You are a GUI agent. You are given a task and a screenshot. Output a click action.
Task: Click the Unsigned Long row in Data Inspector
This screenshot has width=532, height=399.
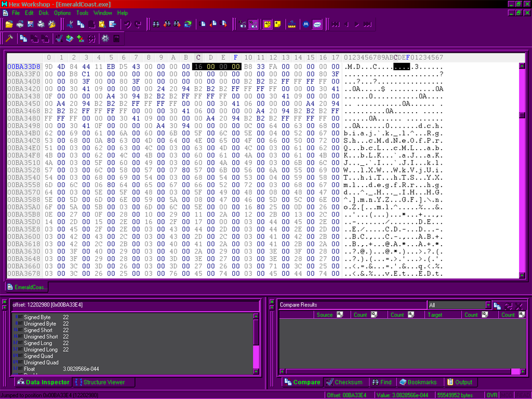tap(132, 350)
